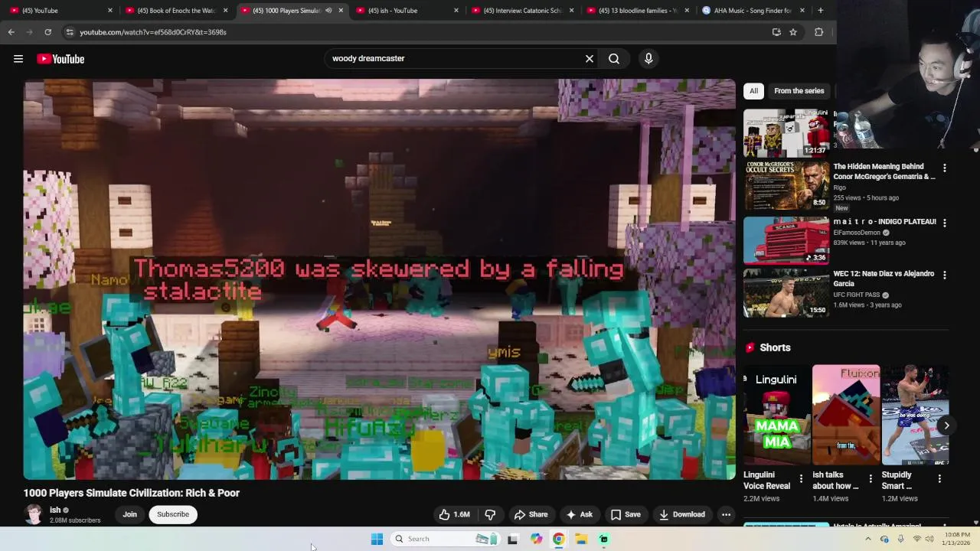This screenshot has height=551, width=980.
Task: Open the YouTube hamburger guide menu
Action: (18, 59)
